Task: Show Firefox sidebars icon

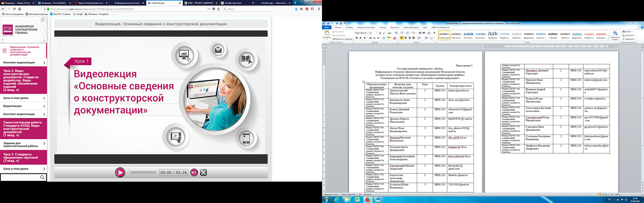Action: click(x=312, y=9)
